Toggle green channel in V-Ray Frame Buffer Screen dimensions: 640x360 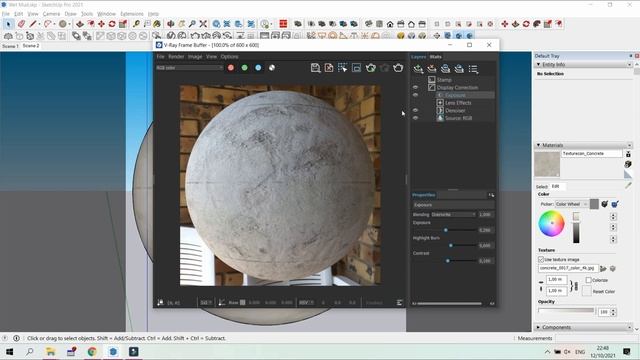244,68
